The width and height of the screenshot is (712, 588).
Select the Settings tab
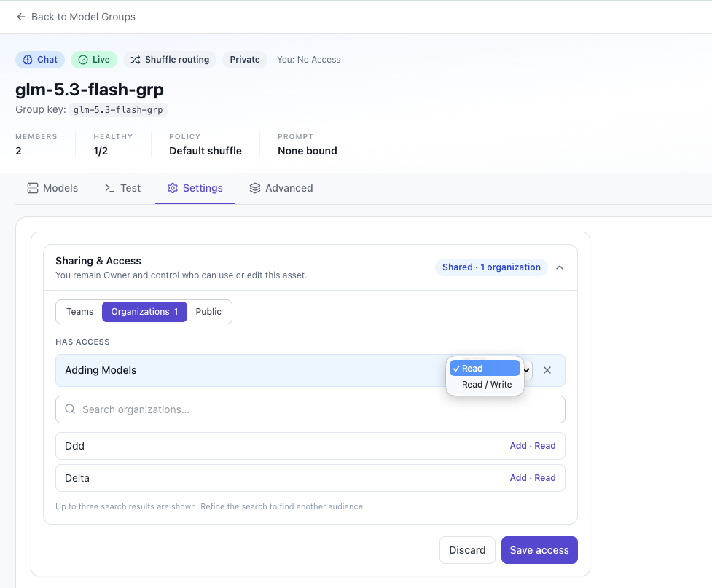[195, 188]
